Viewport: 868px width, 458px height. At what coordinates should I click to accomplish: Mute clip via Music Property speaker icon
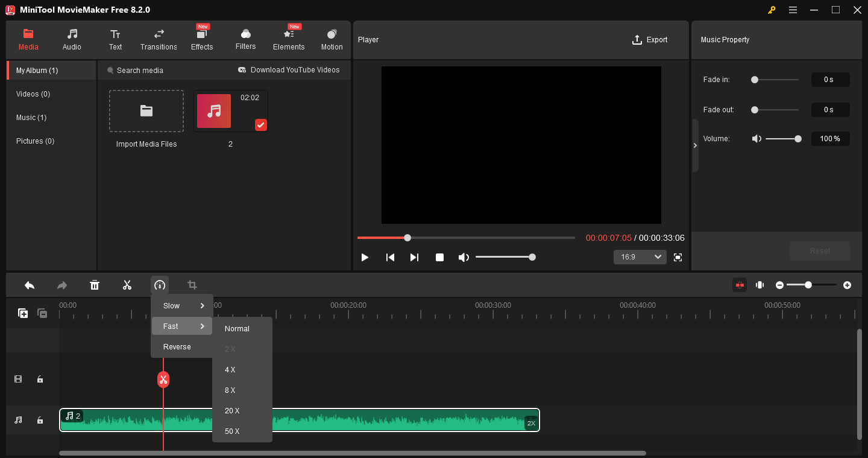[756, 139]
